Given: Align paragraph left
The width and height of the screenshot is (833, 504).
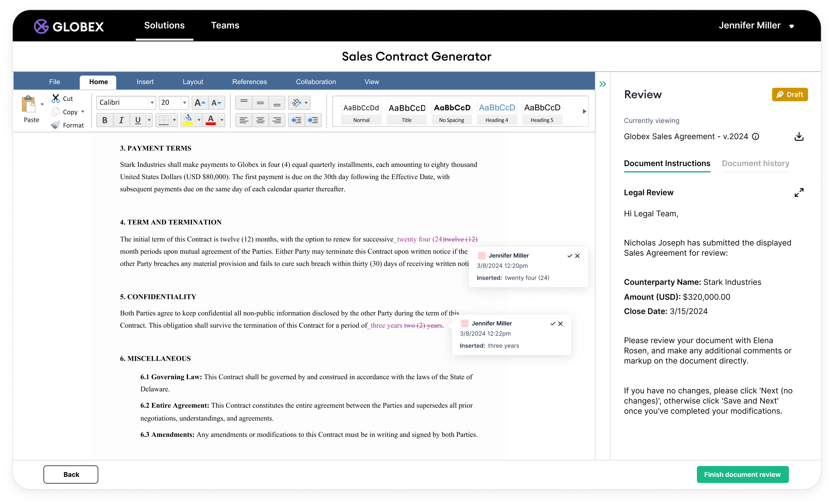Looking at the screenshot, I should pyautogui.click(x=244, y=120).
